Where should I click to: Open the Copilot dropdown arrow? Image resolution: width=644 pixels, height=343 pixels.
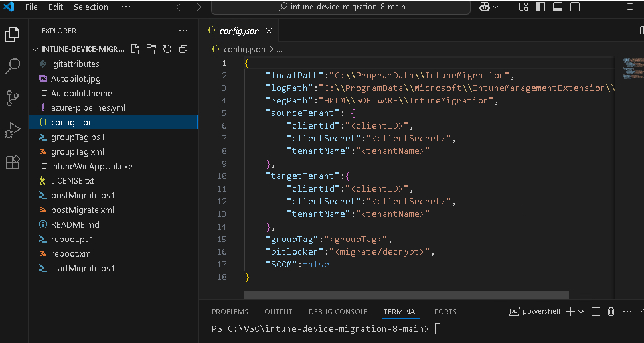click(495, 7)
